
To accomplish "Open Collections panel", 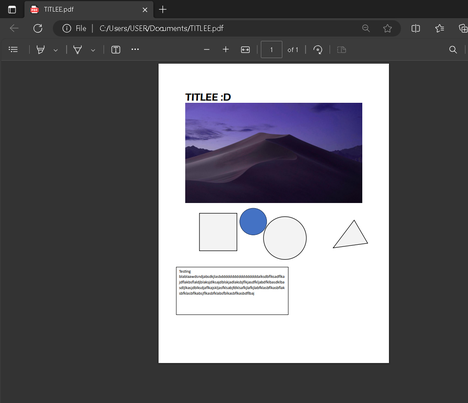I will point(463,28).
